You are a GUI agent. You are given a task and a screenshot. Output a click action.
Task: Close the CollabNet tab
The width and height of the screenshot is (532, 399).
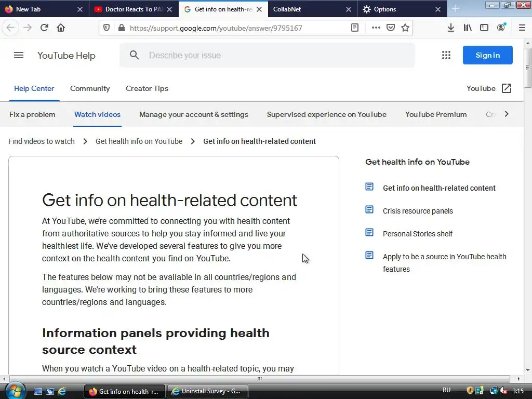[x=349, y=9]
